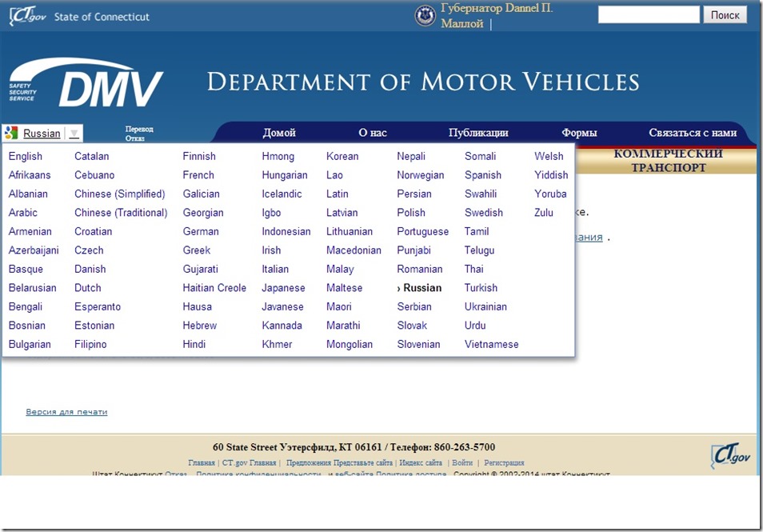Viewport: 763px width, 532px height.
Task: Choose English as the page language
Action: pyautogui.click(x=24, y=156)
